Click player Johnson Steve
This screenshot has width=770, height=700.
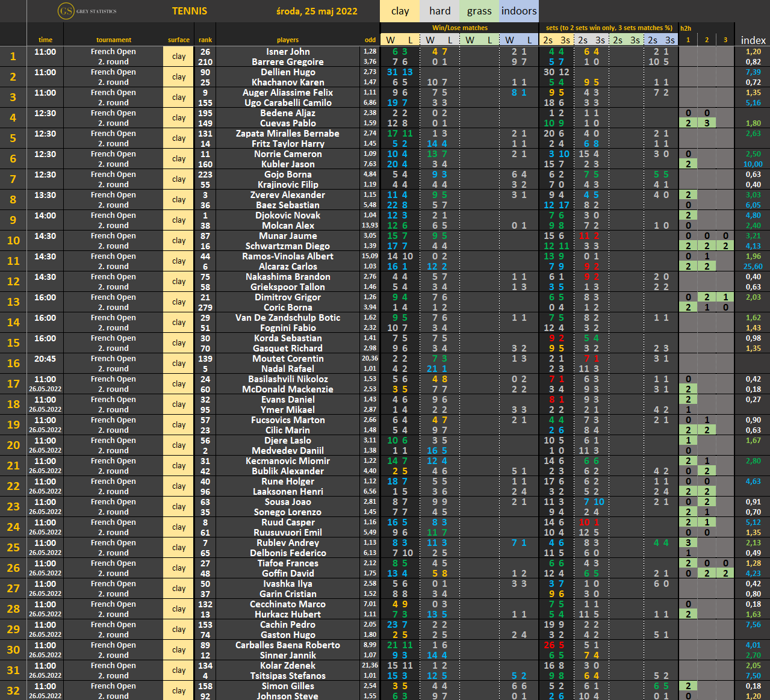click(288, 696)
